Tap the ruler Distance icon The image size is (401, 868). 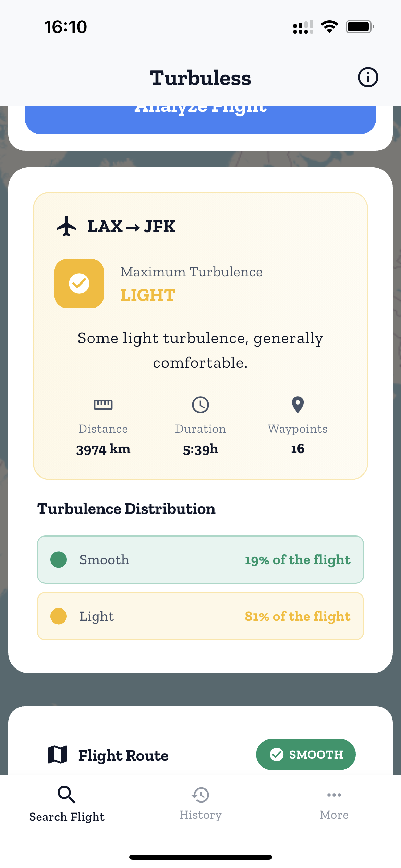pos(103,405)
